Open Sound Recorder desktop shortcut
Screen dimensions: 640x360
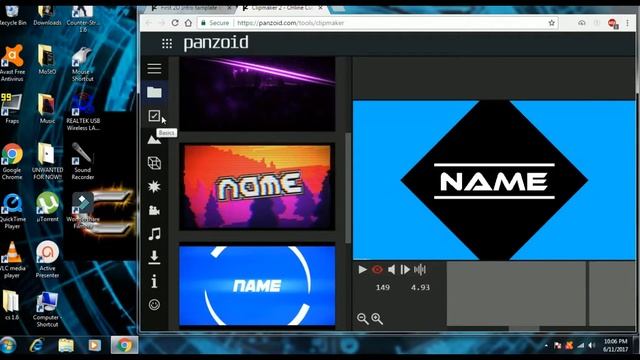pyautogui.click(x=82, y=161)
